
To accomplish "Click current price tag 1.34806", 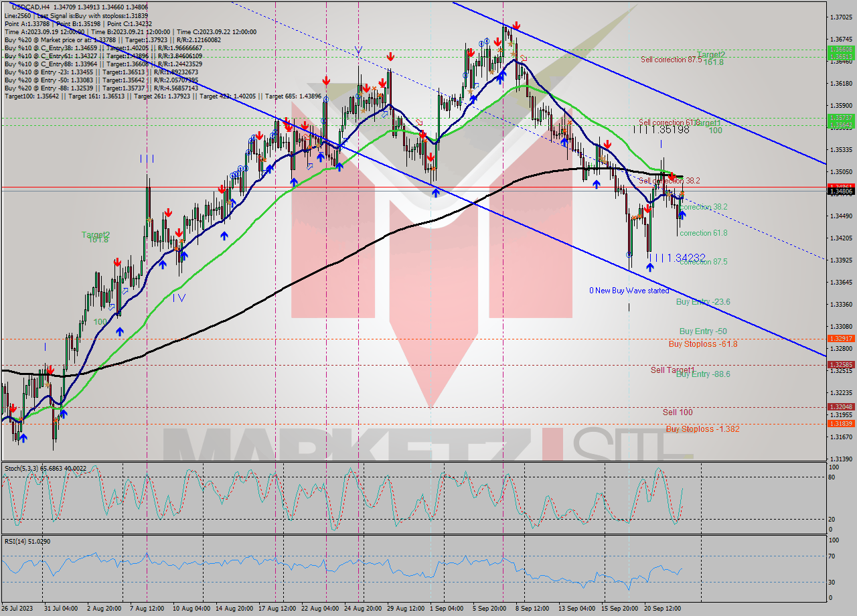I will [x=840, y=191].
